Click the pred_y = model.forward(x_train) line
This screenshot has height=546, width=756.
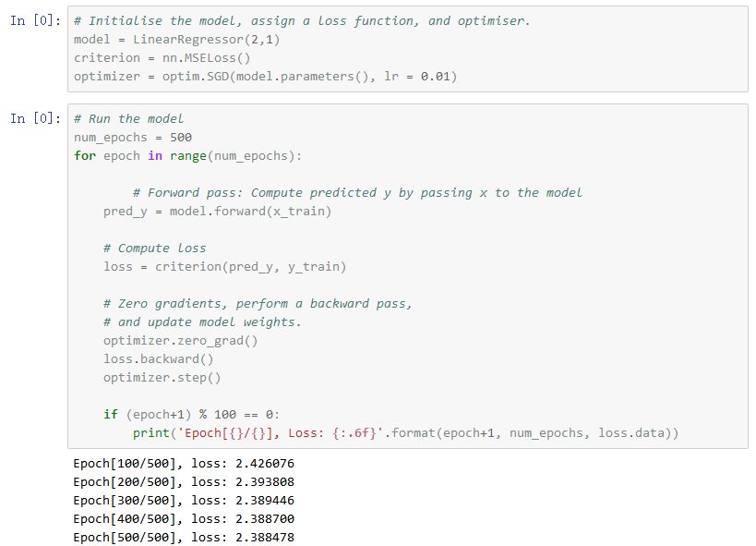coord(218,211)
